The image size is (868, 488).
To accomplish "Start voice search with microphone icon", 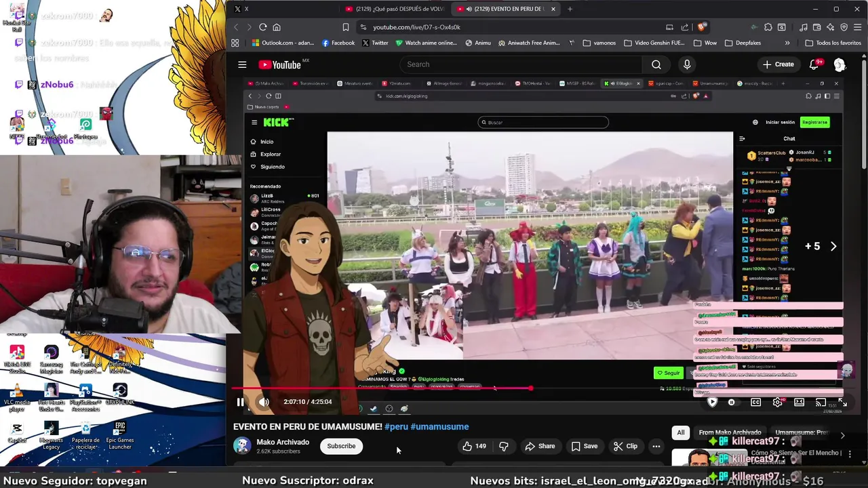I will pyautogui.click(x=687, y=64).
